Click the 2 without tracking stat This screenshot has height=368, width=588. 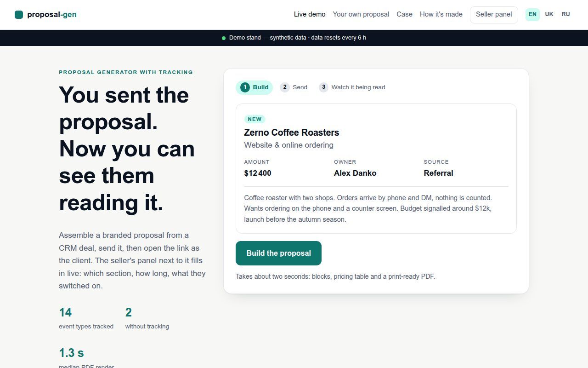pos(147,318)
